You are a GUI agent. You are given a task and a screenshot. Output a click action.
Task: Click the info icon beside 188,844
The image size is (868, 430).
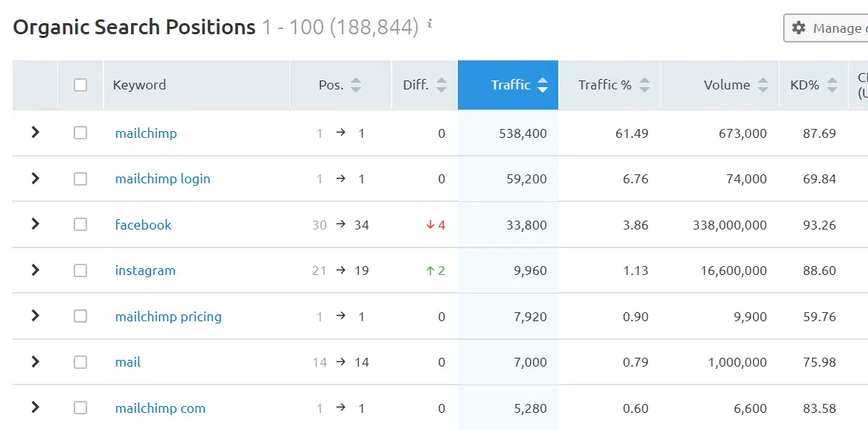tap(430, 24)
